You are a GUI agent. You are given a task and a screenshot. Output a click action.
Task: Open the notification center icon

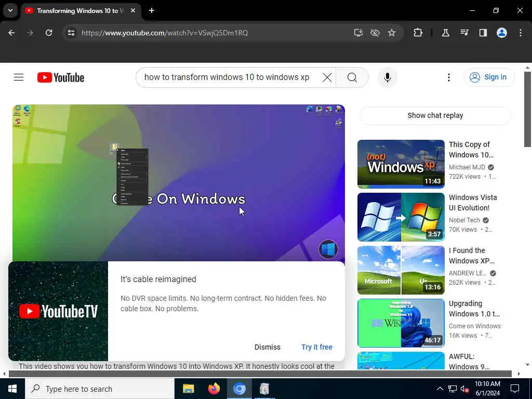point(515,389)
